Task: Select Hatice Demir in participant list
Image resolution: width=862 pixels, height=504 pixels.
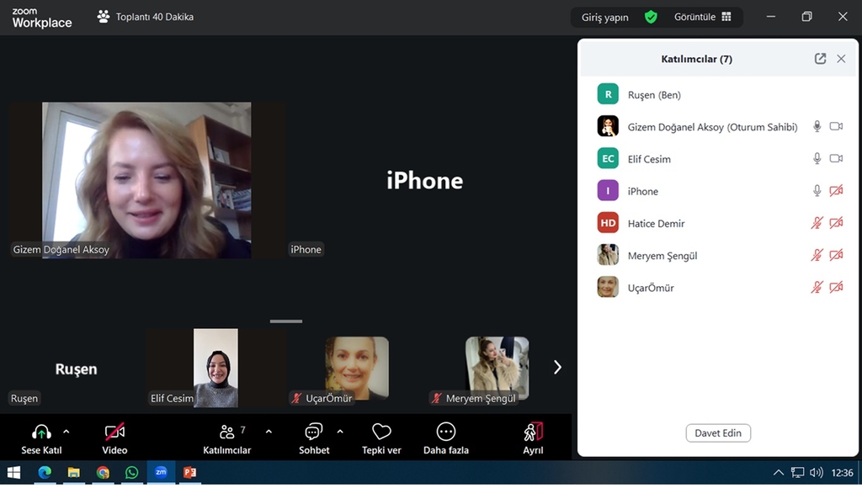Action: pos(657,223)
